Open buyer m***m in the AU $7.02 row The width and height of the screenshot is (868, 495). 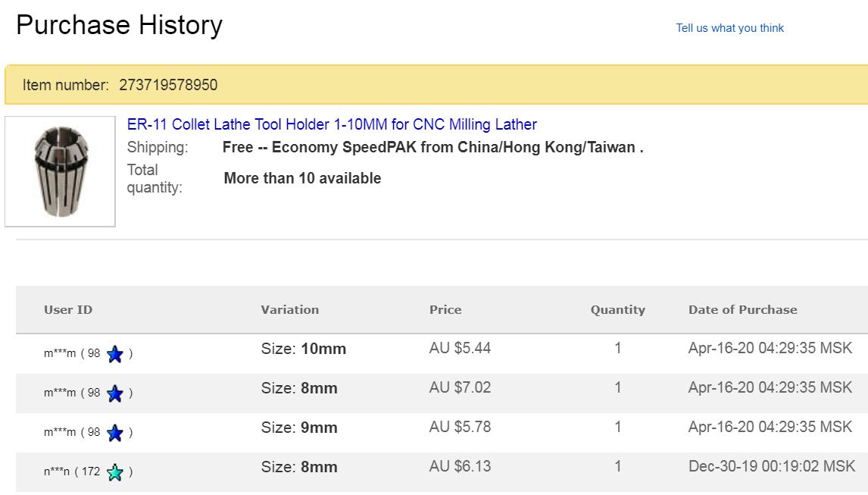click(x=60, y=393)
